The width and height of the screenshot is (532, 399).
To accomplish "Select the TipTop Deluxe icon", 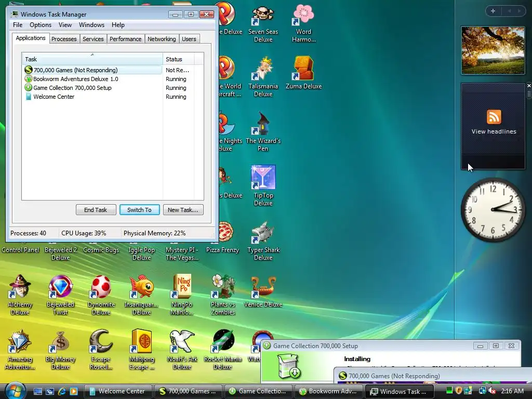I will click(263, 187).
